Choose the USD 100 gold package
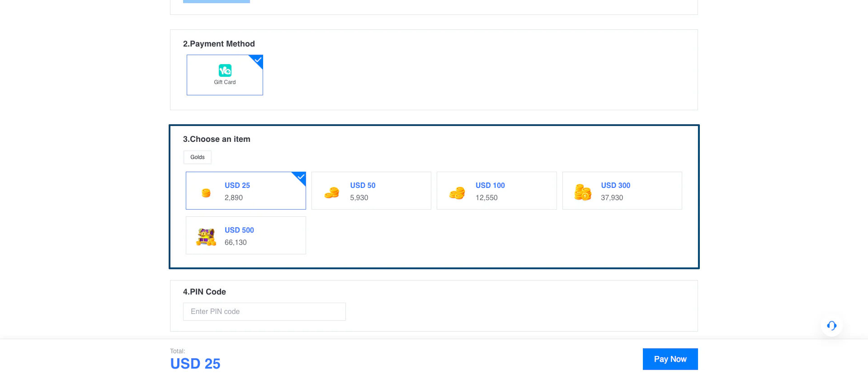Screen dimensions: 868x379 (497, 191)
